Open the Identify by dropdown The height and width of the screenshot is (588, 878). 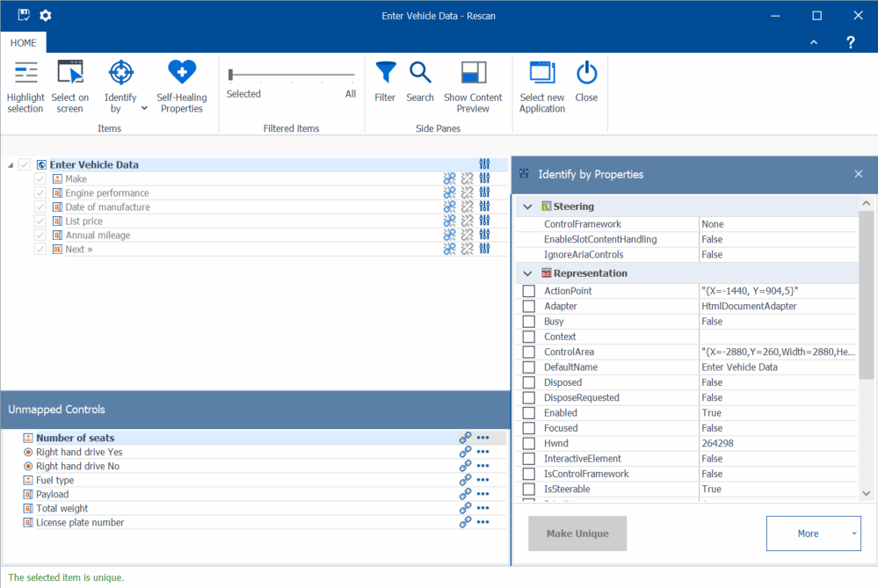point(143,108)
